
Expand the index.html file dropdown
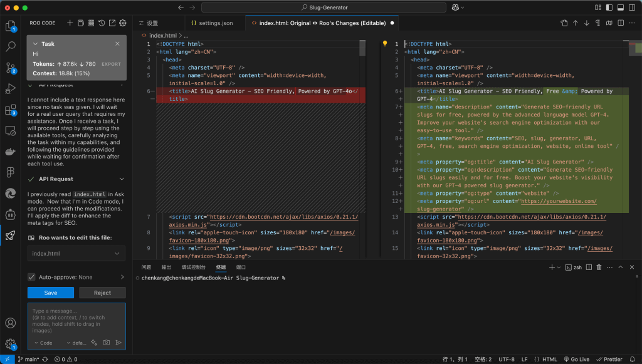pos(117,254)
